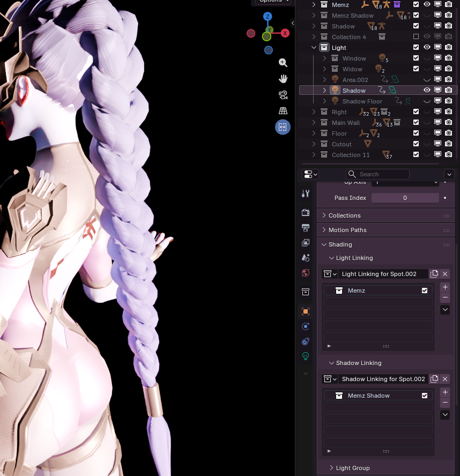The image size is (460, 476).
Task: Open the Scene properties tab
Action: tap(306, 258)
